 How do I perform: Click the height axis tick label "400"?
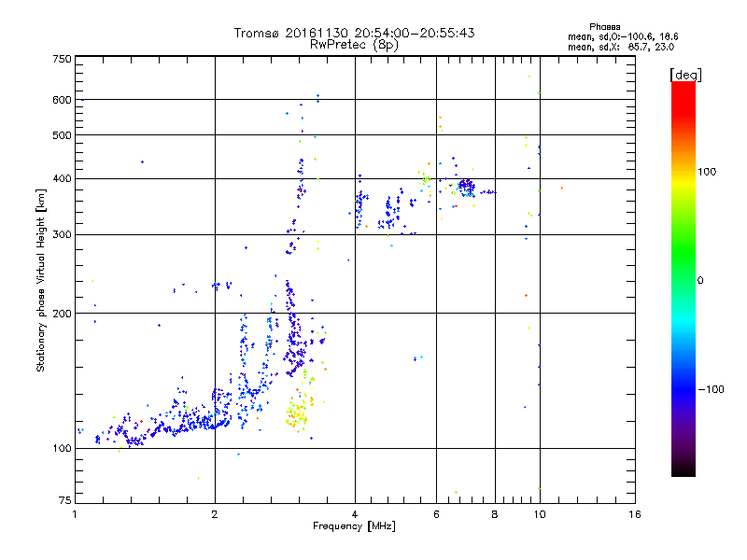click(x=63, y=179)
